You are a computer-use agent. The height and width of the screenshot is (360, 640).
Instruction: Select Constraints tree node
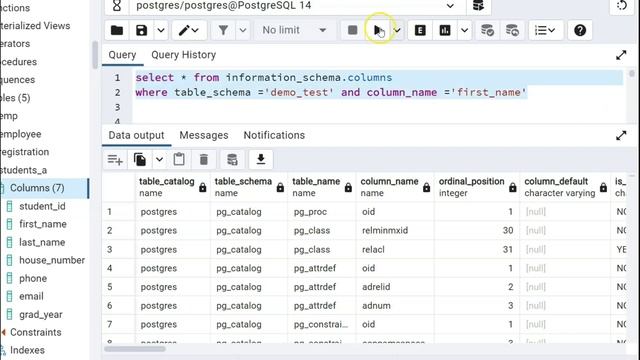(36, 332)
